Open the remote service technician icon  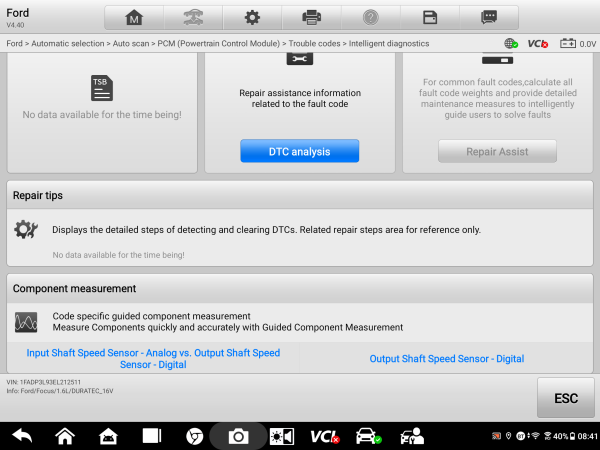coord(412,436)
